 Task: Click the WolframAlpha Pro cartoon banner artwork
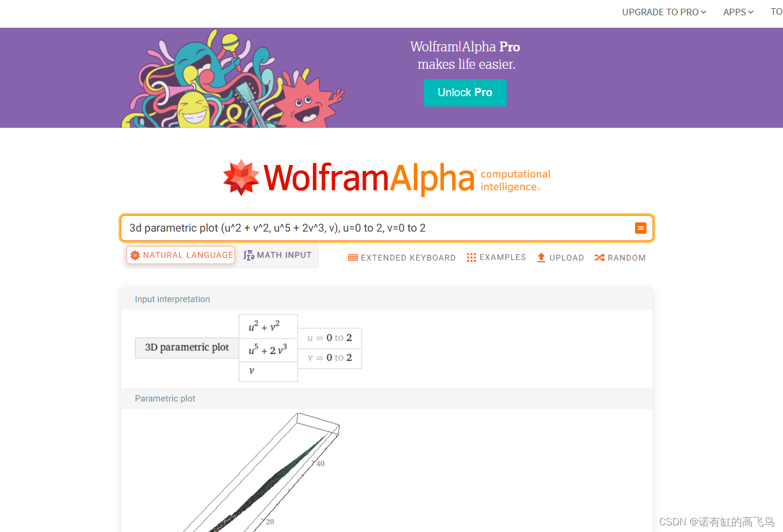233,79
